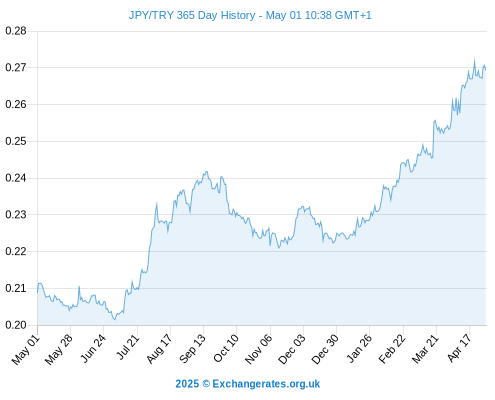Select the Feb 22 date label

(392, 349)
